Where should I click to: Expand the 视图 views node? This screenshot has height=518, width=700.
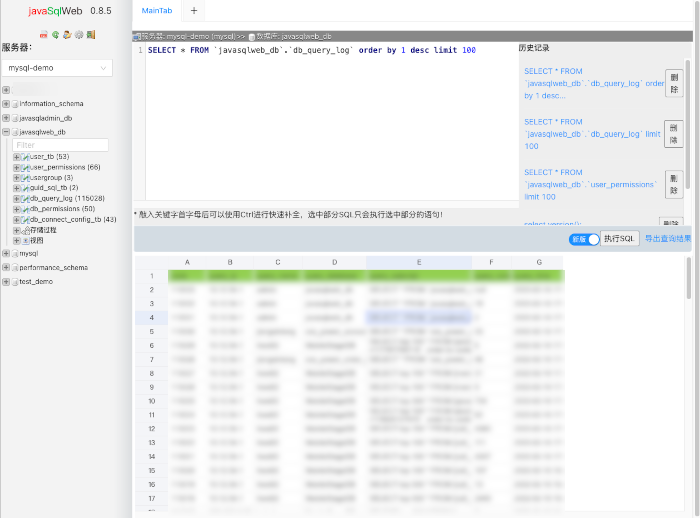(x=17, y=241)
